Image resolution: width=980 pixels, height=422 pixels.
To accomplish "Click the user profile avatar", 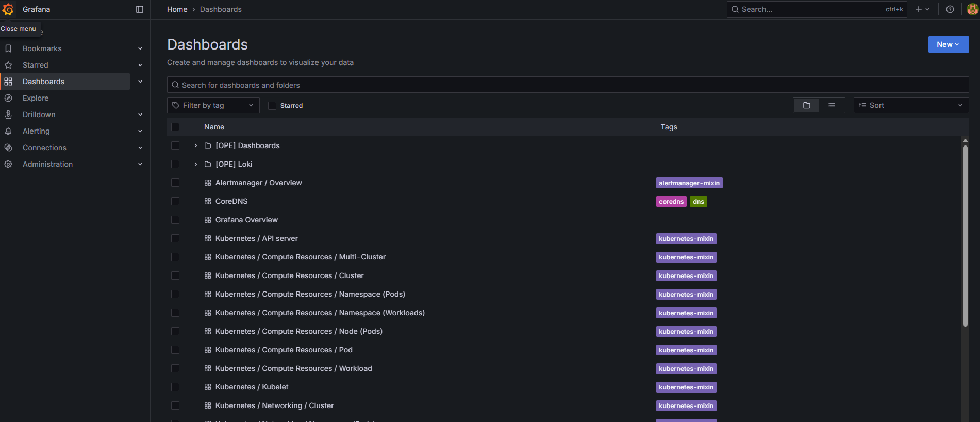I will click(972, 9).
